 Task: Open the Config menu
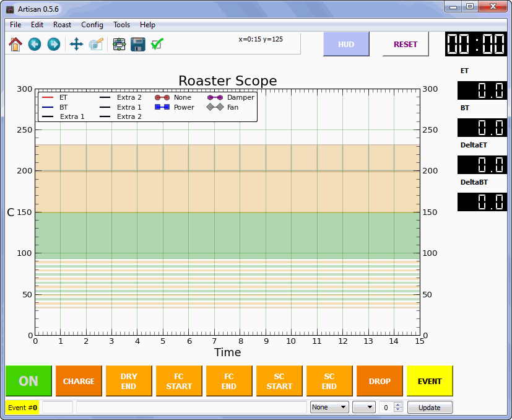tap(92, 25)
